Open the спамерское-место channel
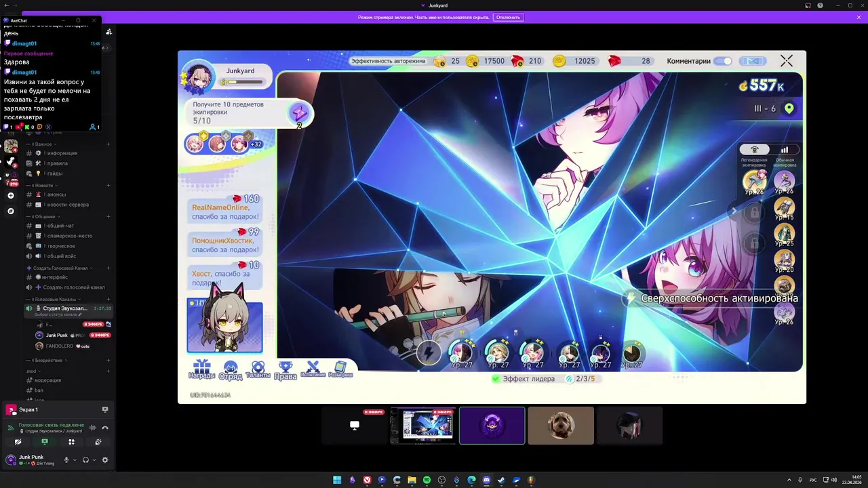The width and height of the screenshot is (868, 488). [69, 236]
